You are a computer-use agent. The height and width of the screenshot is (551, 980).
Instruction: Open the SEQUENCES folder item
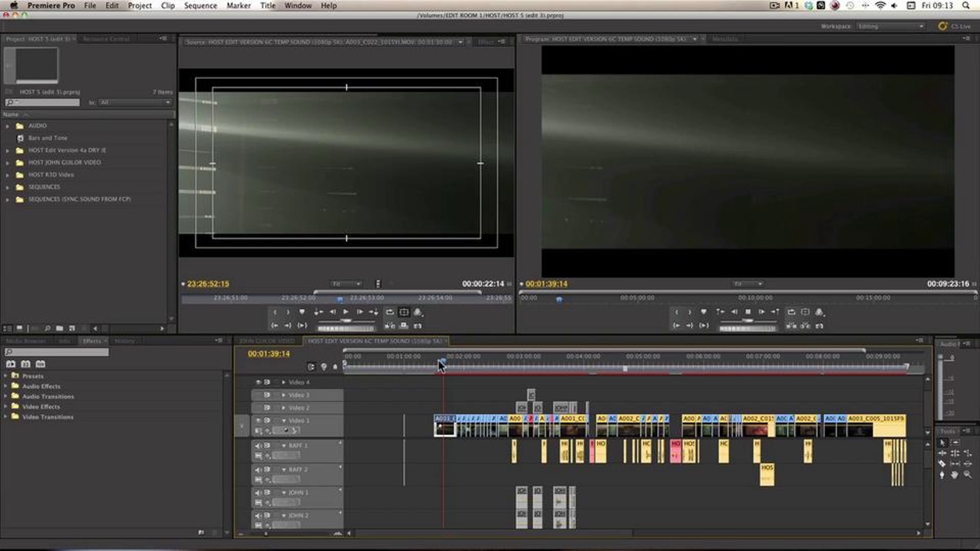tap(44, 187)
